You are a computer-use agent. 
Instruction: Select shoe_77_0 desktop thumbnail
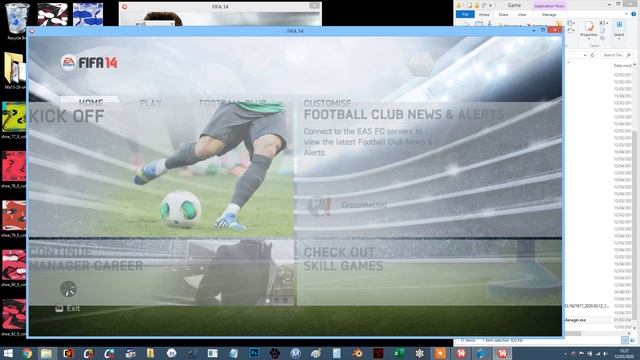click(x=14, y=120)
